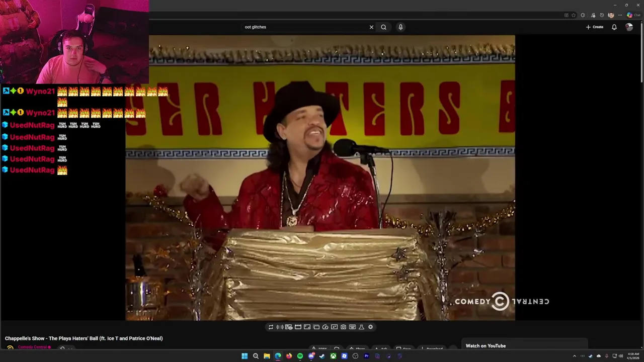Add page to favorites with the star icon

click(574, 15)
